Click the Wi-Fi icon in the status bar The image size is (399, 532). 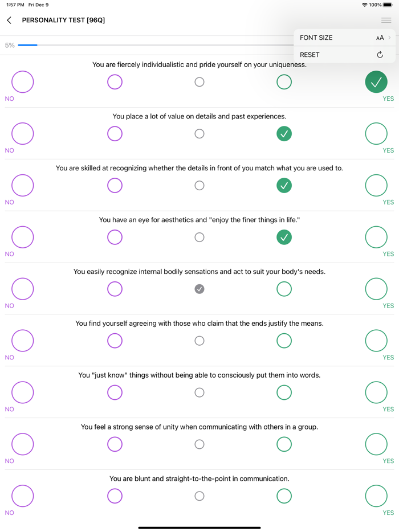click(365, 5)
